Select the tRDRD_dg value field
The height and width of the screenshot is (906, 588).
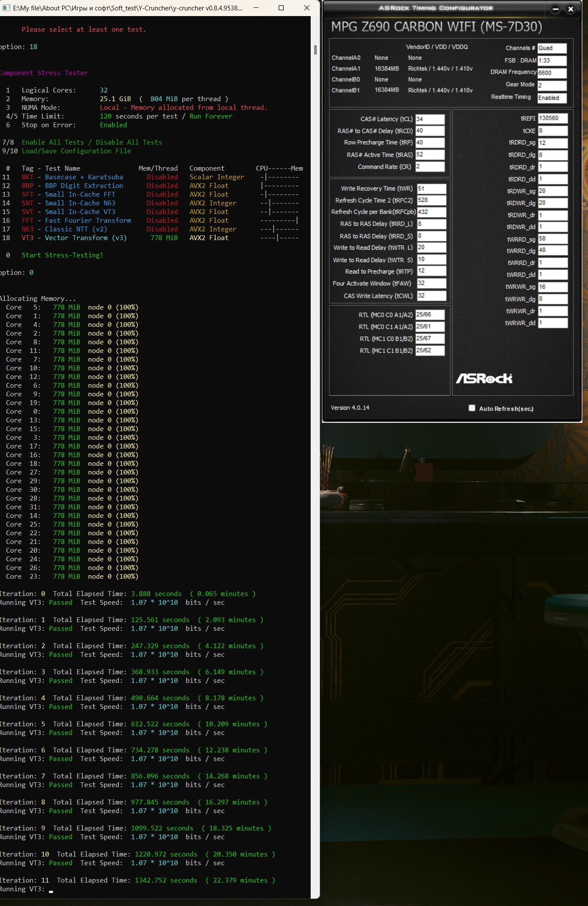553,155
